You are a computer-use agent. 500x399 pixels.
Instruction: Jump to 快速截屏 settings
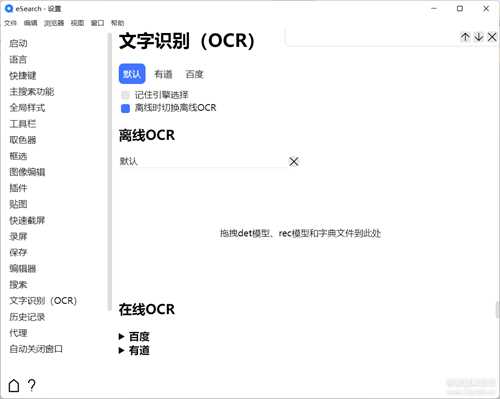pos(27,220)
